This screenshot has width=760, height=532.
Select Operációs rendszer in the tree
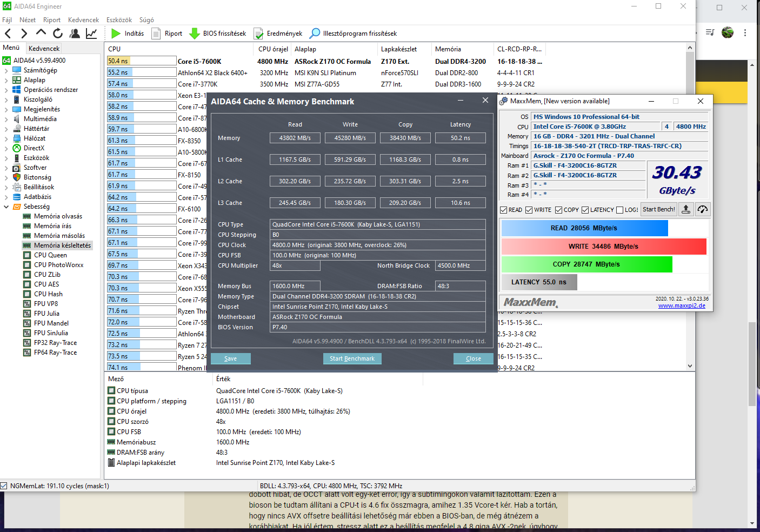click(x=51, y=90)
